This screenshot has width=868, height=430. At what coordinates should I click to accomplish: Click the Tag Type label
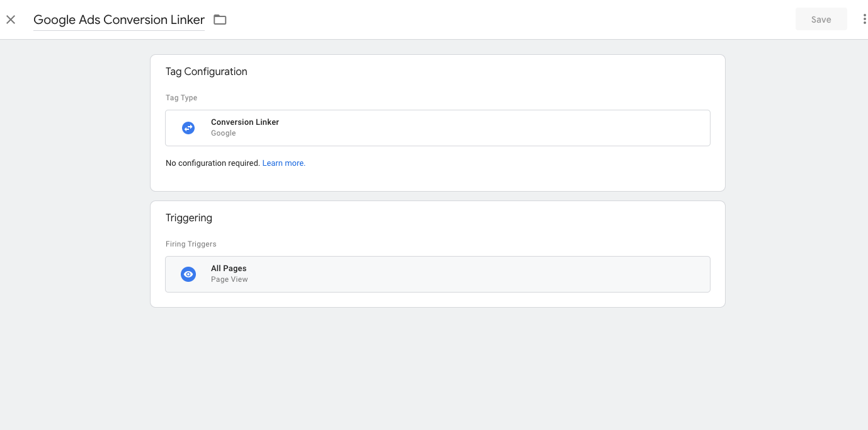click(x=181, y=98)
